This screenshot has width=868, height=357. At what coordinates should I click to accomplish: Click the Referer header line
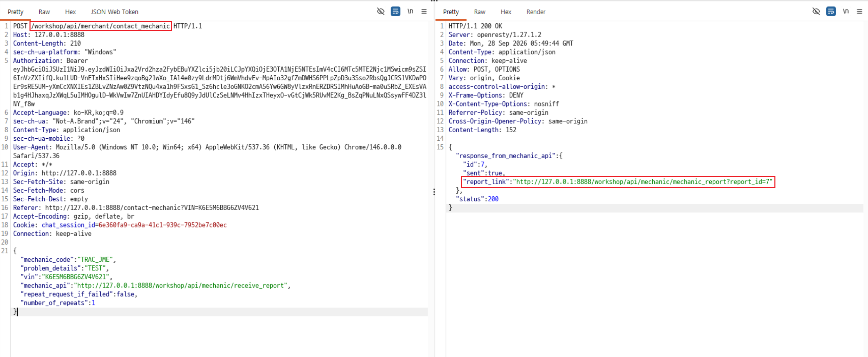click(x=136, y=207)
